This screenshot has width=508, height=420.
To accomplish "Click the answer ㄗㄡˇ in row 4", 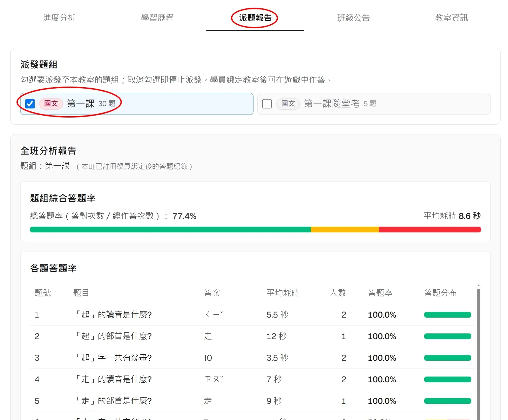I will [x=214, y=379].
